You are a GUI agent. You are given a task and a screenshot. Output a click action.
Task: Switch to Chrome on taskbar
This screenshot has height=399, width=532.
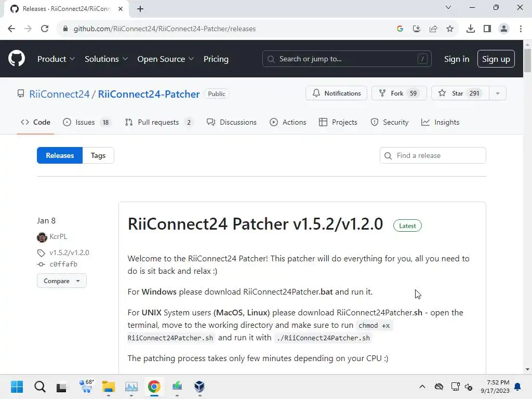(154, 387)
